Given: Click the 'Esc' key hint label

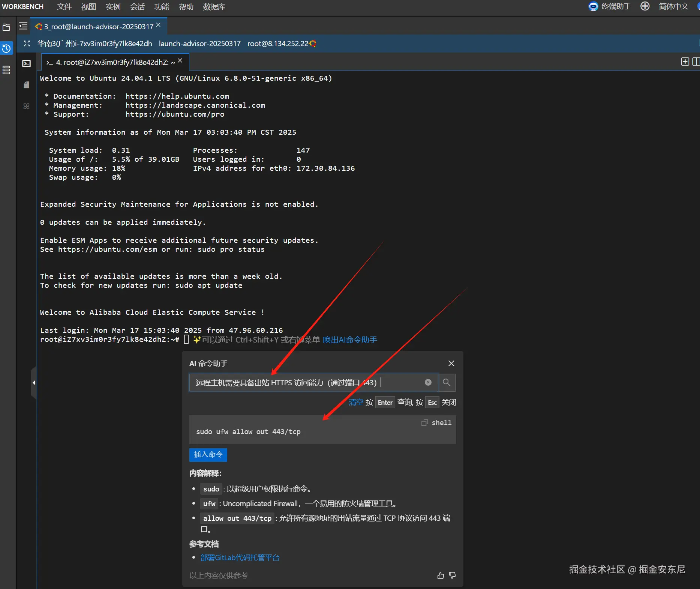Looking at the screenshot, I should (x=432, y=403).
